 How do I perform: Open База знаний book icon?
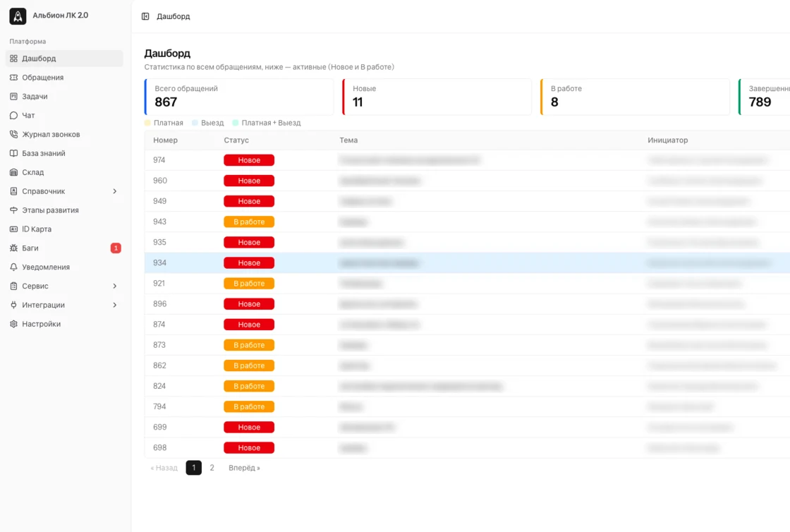point(13,153)
